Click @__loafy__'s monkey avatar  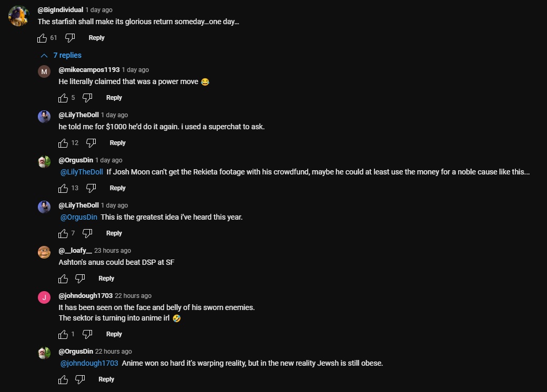tap(44, 252)
